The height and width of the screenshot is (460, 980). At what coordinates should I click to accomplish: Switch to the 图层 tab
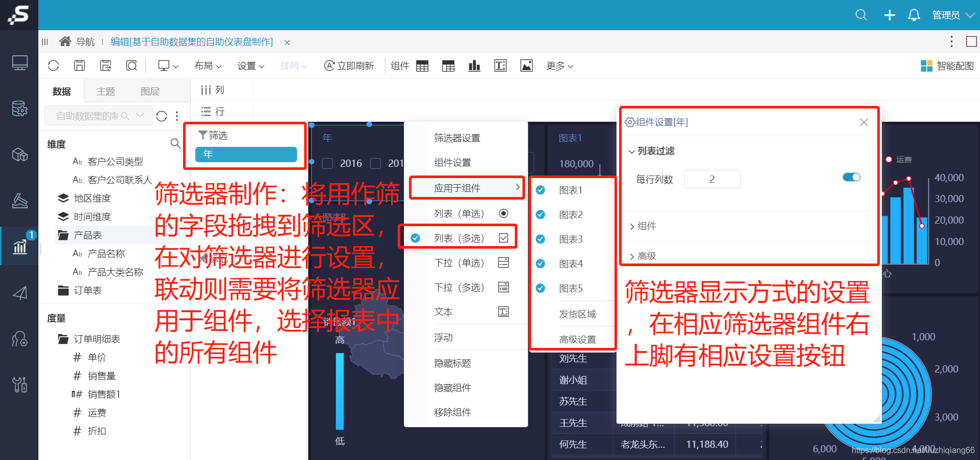150,91
